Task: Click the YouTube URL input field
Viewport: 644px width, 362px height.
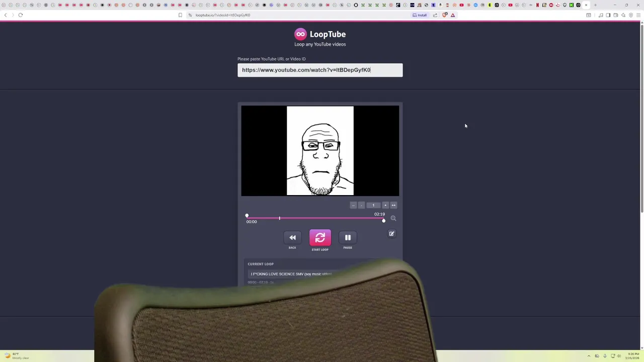Action: (320, 70)
